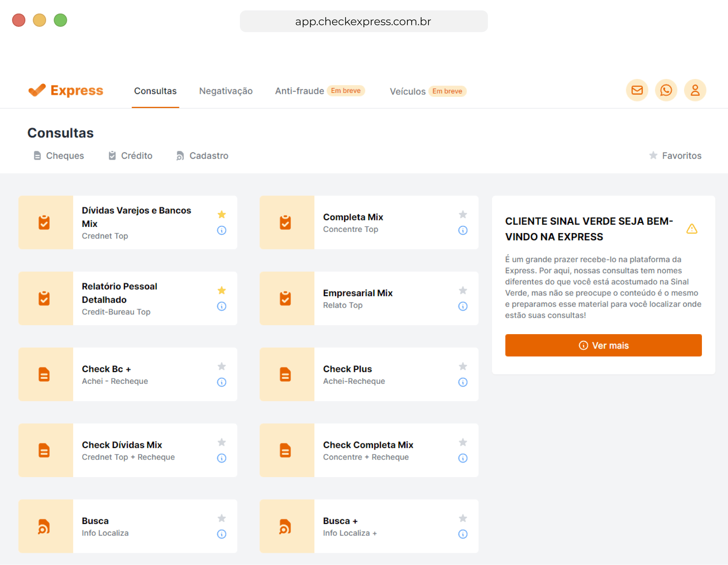Favorite the Empresarial Mix card
Screen dimensions: 728x565
[463, 290]
